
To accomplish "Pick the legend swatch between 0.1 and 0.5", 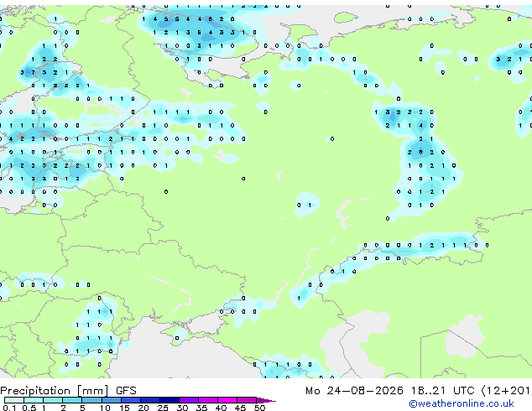I will point(14,400).
